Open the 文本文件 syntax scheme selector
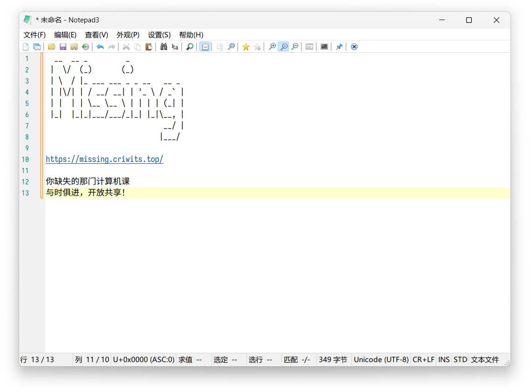This screenshot has height=392, width=532. tap(485, 360)
